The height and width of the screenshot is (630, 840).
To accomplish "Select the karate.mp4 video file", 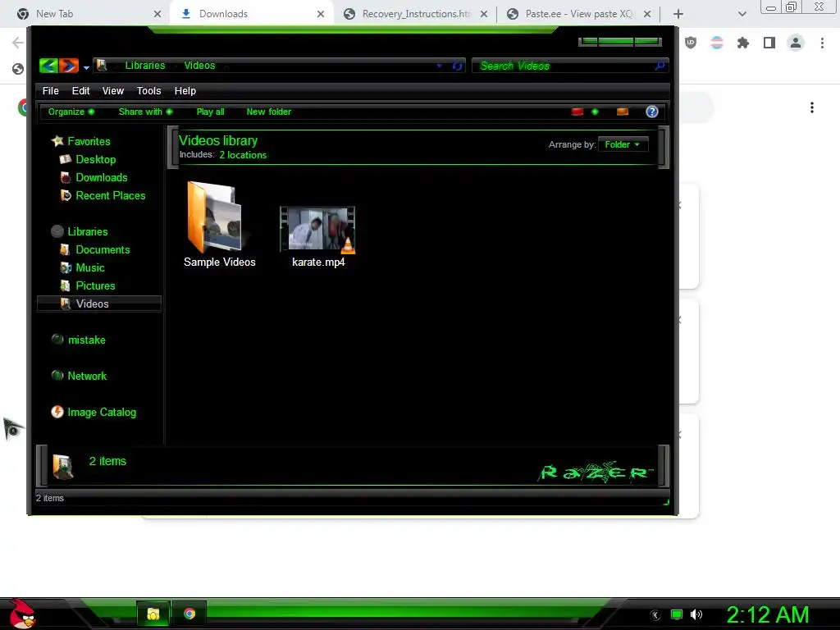I will (x=317, y=237).
